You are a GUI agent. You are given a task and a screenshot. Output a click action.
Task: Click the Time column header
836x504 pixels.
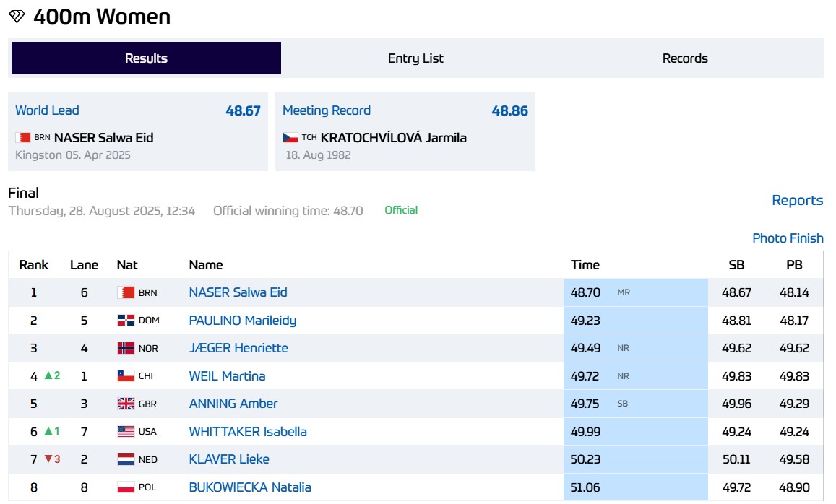[x=585, y=265]
